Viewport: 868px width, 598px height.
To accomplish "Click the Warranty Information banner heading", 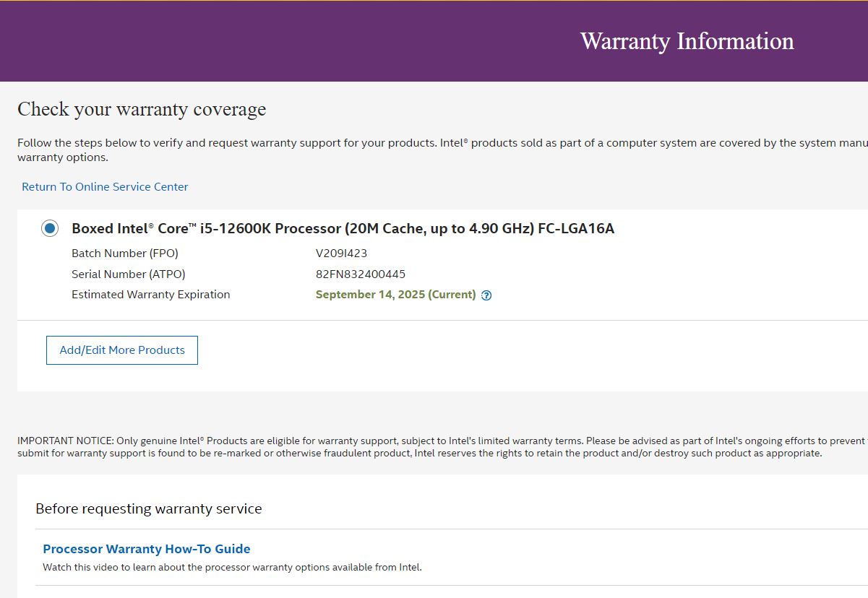I will [x=687, y=41].
